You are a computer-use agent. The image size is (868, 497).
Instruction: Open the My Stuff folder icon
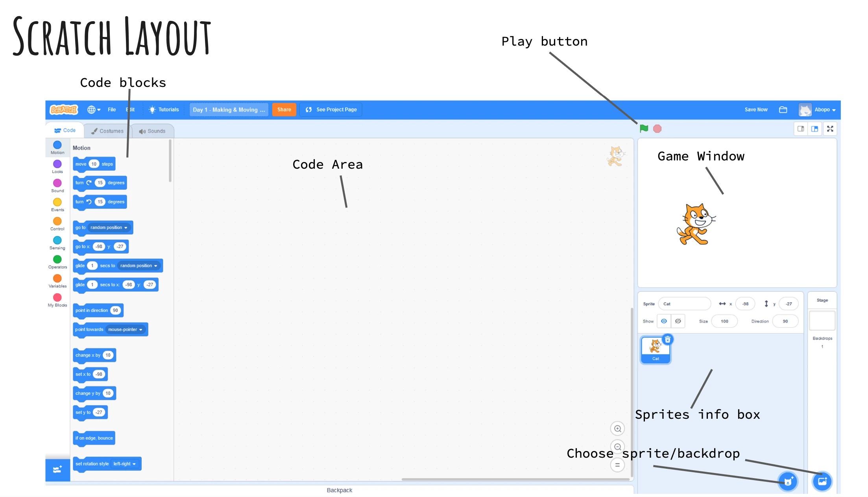tap(783, 110)
